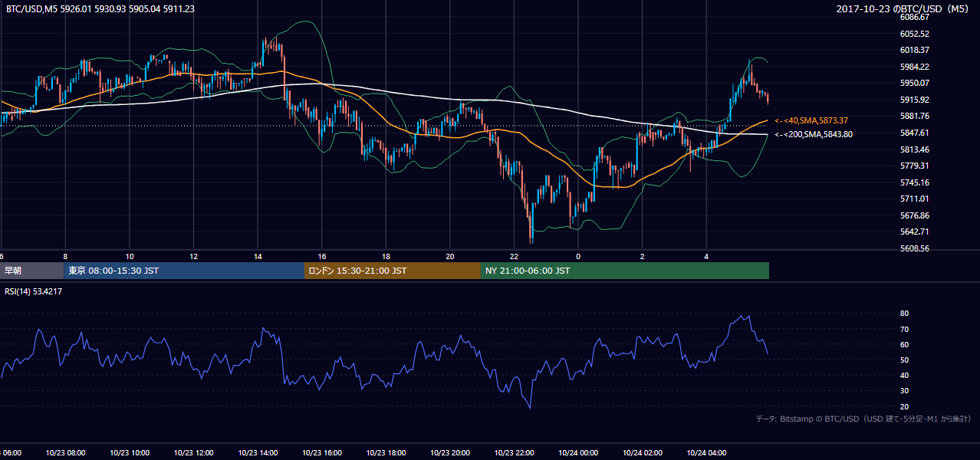Click hour tick 8 under the price chart

click(66, 256)
